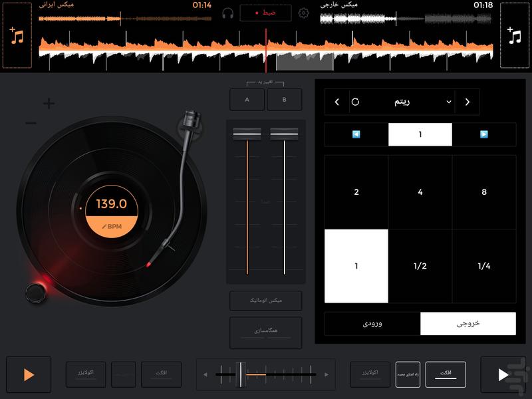Image resolution: width=532 pixels, height=399 pixels.
Task: Add a track to the left deck
Action: (x=17, y=35)
